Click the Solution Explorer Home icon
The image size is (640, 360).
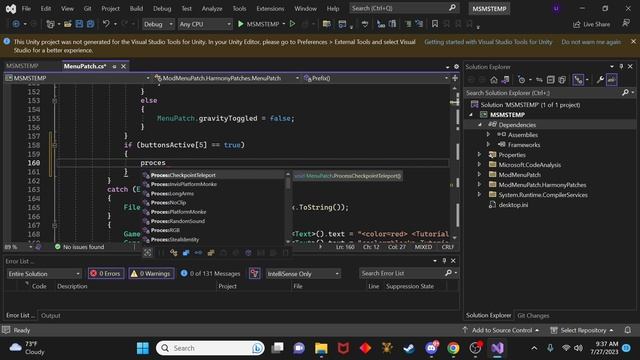click(493, 80)
